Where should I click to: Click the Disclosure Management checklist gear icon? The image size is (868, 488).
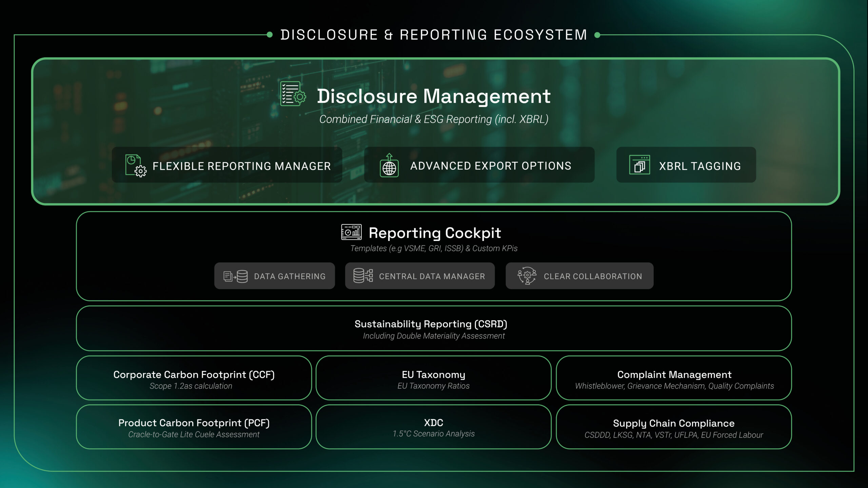click(x=293, y=94)
